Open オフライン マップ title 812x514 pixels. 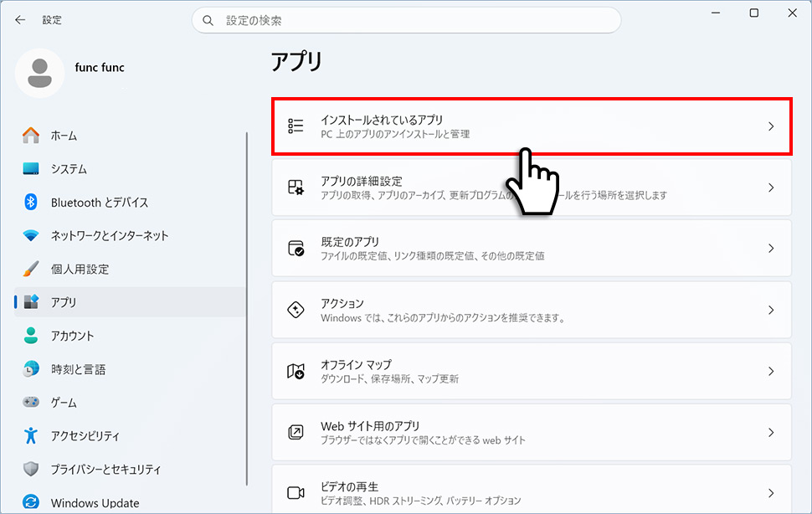pos(357,364)
